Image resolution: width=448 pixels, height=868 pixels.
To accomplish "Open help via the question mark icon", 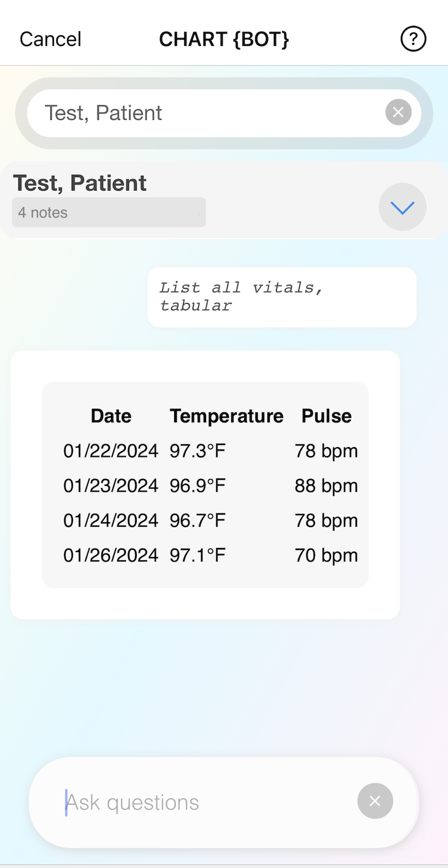I will [413, 39].
